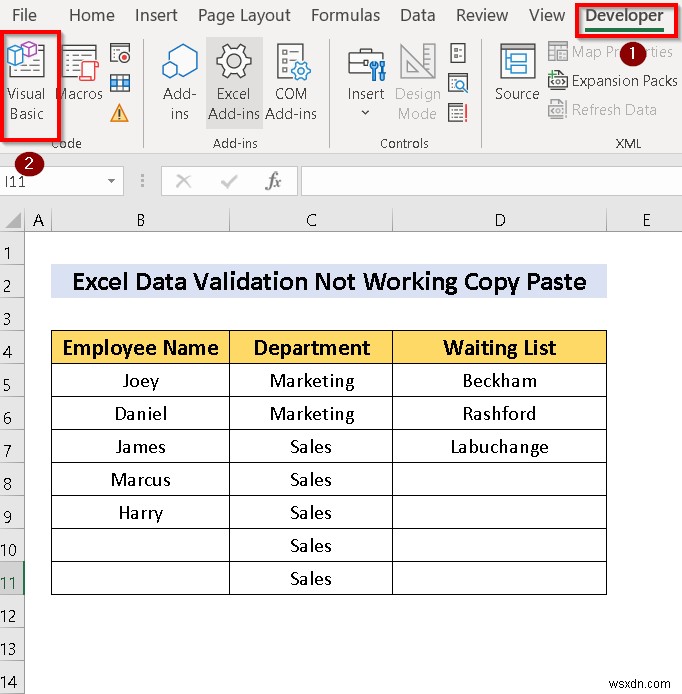
Task: Open the File menu
Action: [x=24, y=15]
